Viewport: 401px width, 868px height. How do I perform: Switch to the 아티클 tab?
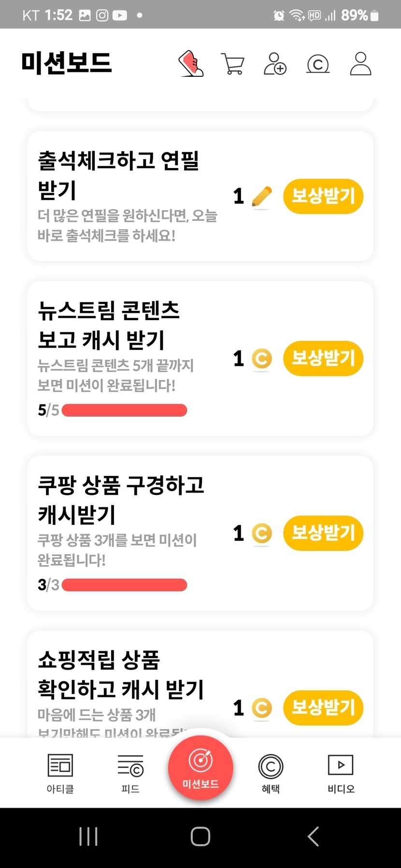[60, 773]
